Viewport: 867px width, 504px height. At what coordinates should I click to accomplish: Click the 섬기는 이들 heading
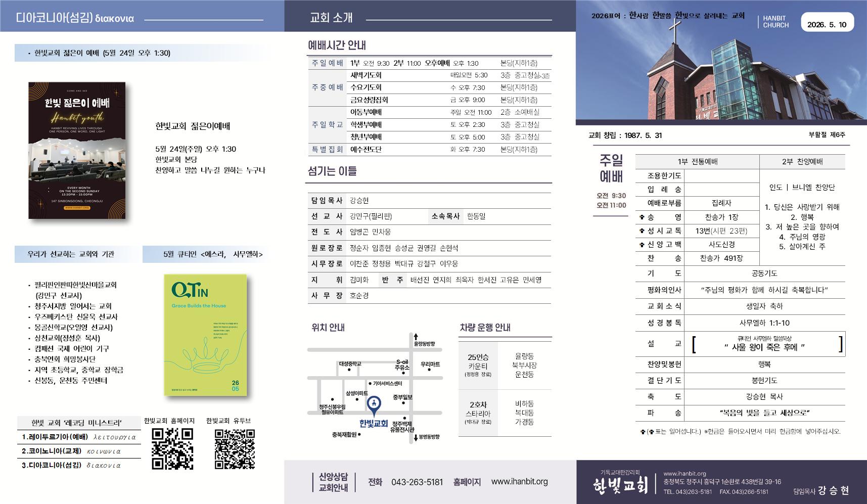tap(332, 171)
